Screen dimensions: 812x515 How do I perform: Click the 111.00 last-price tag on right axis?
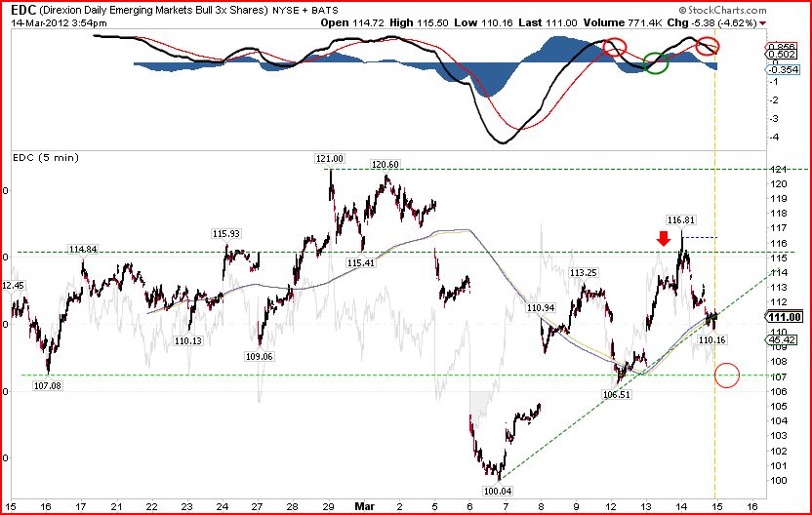785,317
